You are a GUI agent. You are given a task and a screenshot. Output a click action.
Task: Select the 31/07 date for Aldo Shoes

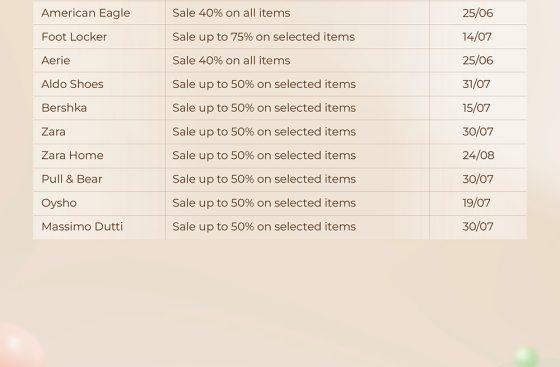tap(476, 84)
